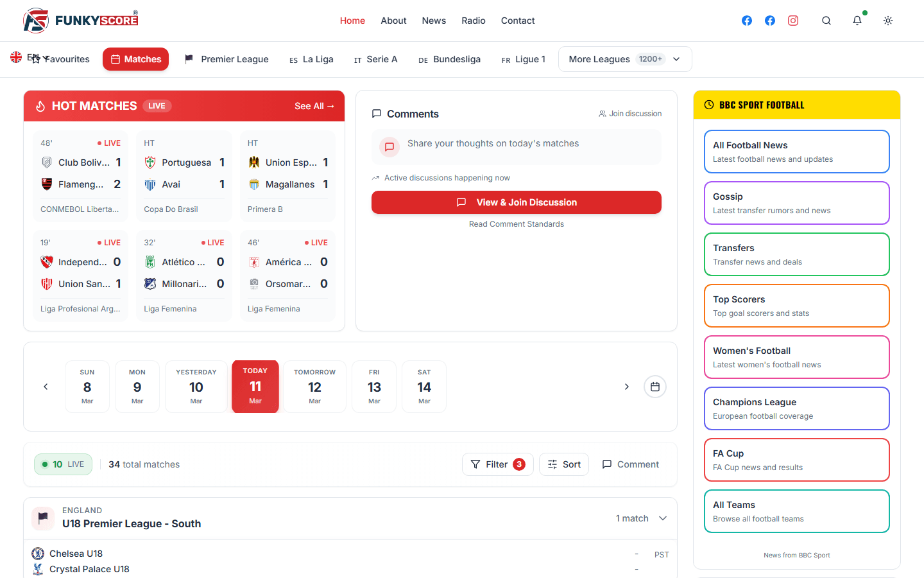Open the calendar date picker icon

[655, 387]
